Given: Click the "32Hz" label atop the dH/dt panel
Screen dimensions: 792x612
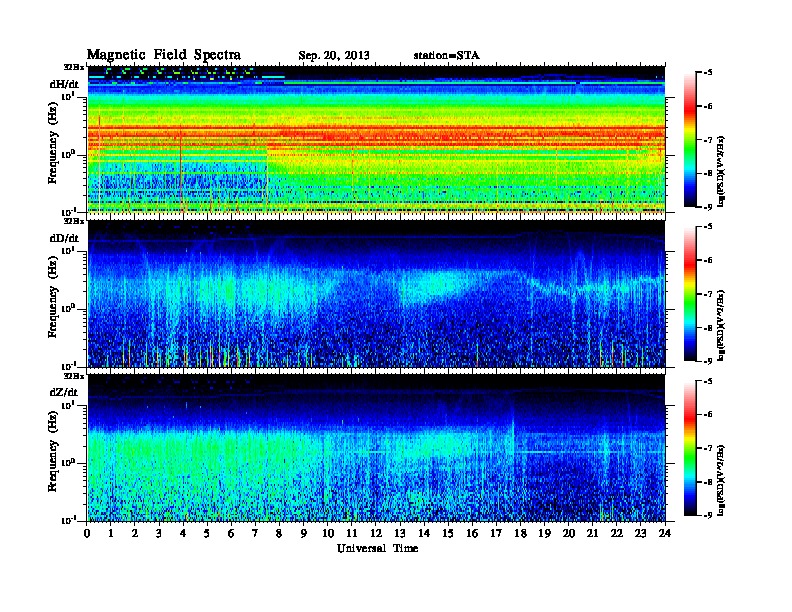Looking at the screenshot, I should (x=73, y=67).
